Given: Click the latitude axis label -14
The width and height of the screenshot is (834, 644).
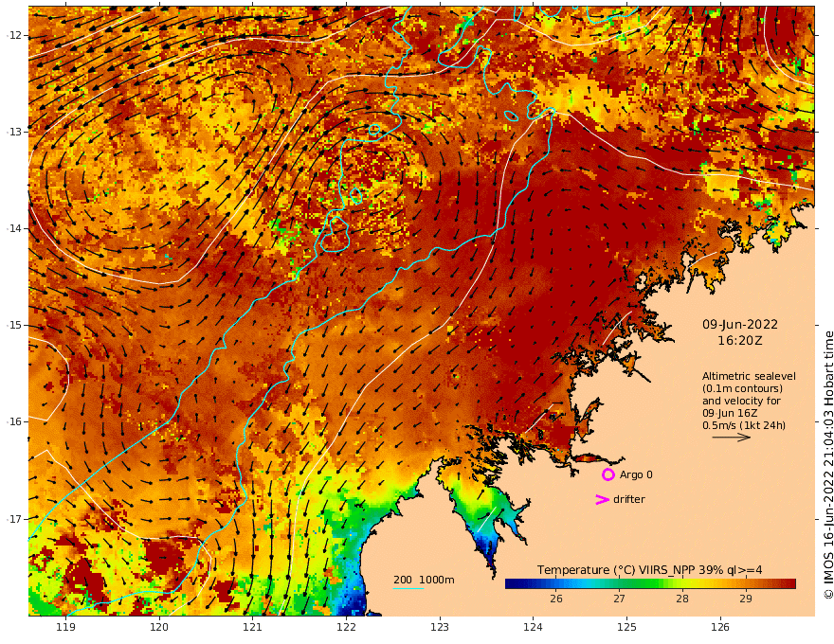Looking at the screenshot, I should (14, 228).
